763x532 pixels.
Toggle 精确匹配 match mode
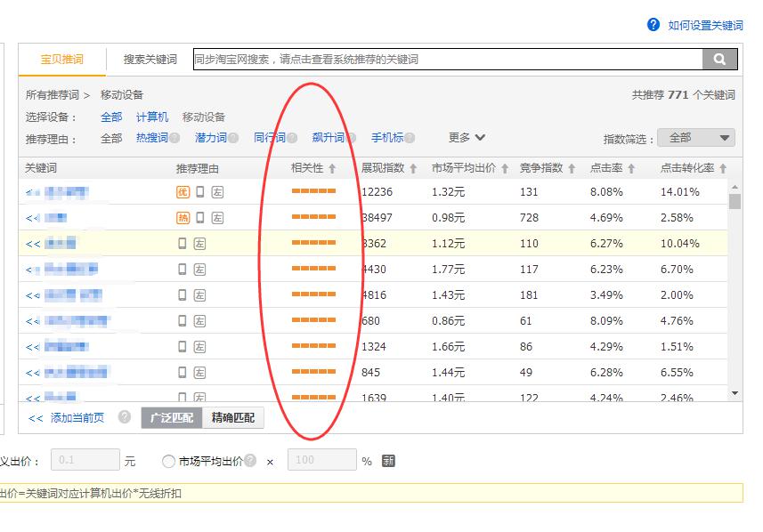tap(233, 417)
